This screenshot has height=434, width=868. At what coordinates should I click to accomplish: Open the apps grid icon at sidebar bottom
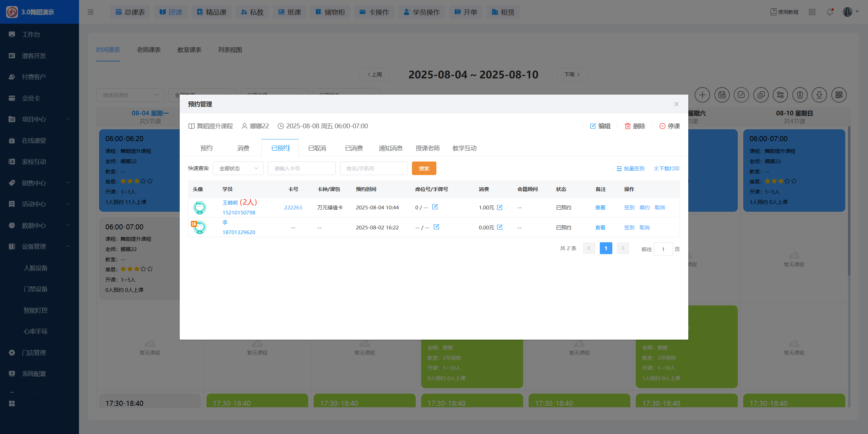tap(12, 403)
